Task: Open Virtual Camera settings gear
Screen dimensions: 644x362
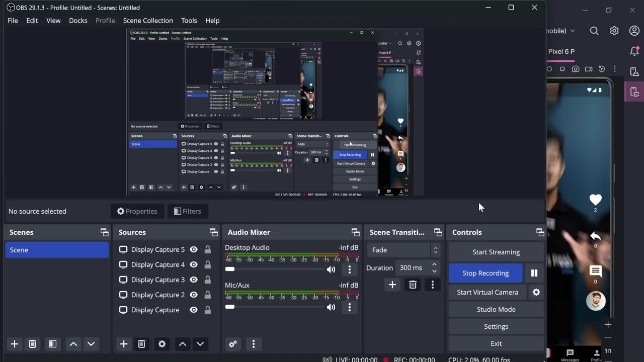Action: point(536,292)
